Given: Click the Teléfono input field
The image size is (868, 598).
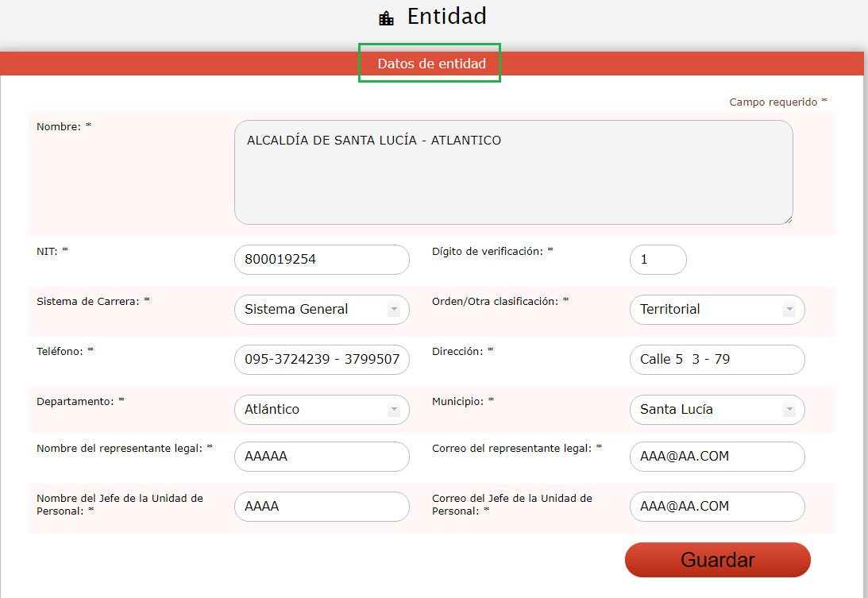Looking at the screenshot, I should click(x=322, y=360).
